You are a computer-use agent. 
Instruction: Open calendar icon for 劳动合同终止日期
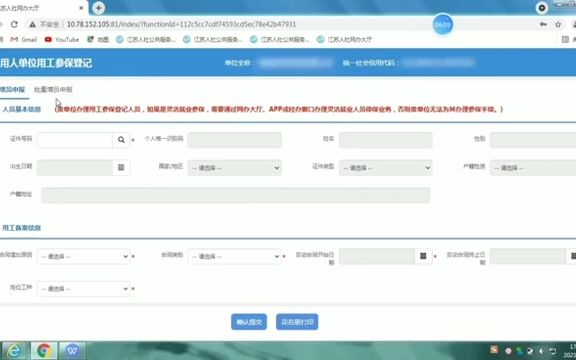click(572, 256)
